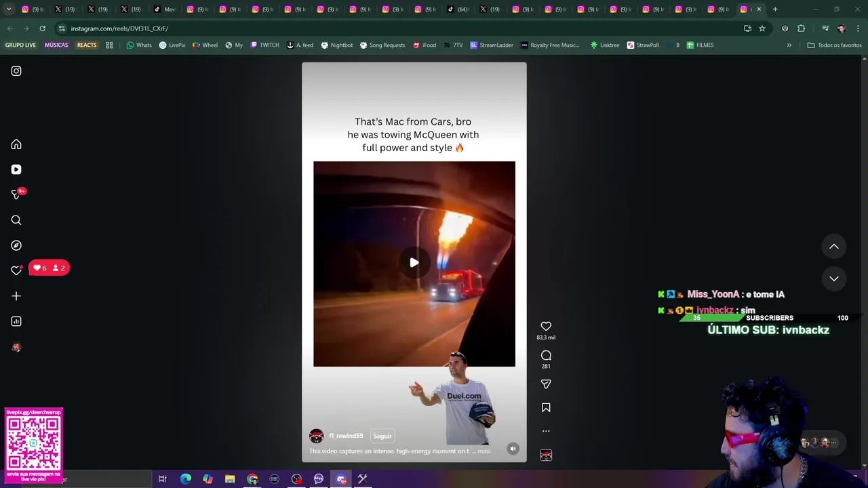Screen dimensions: 868x488
Task: Open the profile avatar in the Instagram sidebar
Action: (16, 347)
